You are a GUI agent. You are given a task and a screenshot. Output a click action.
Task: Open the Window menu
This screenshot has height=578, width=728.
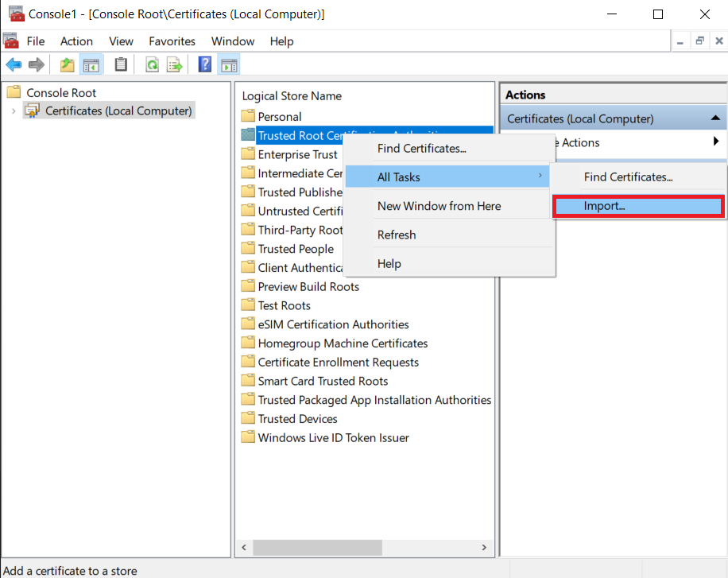tap(233, 41)
